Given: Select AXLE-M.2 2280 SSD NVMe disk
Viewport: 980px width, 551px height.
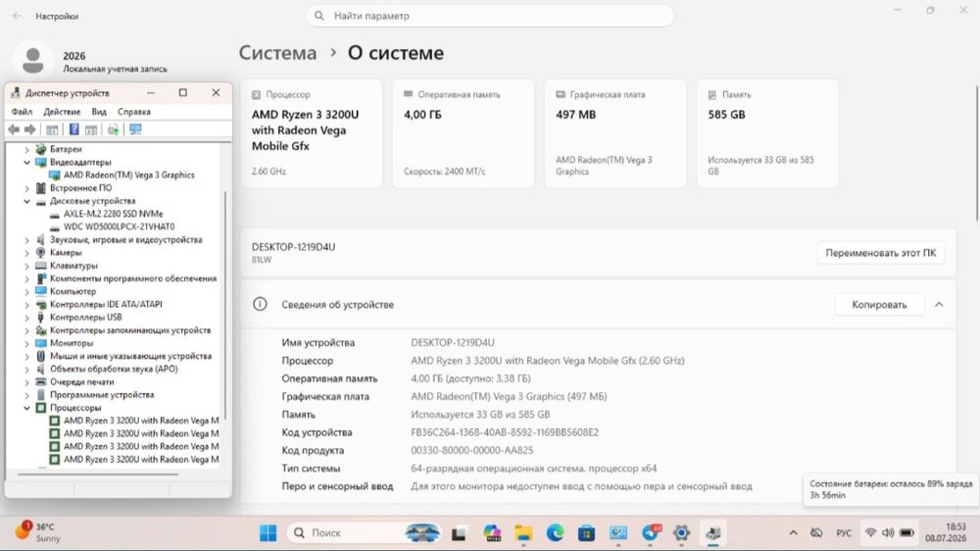Looking at the screenshot, I should tap(113, 214).
